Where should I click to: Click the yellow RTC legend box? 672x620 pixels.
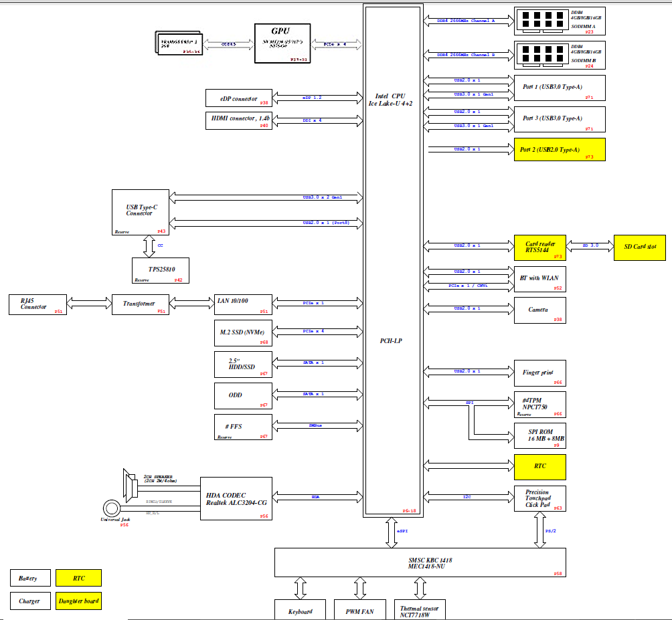(x=78, y=578)
